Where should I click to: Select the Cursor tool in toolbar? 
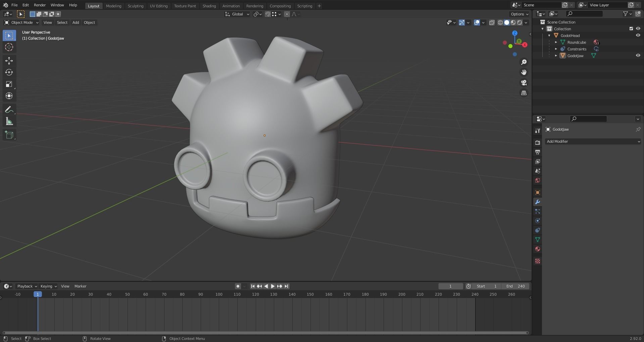coord(9,47)
